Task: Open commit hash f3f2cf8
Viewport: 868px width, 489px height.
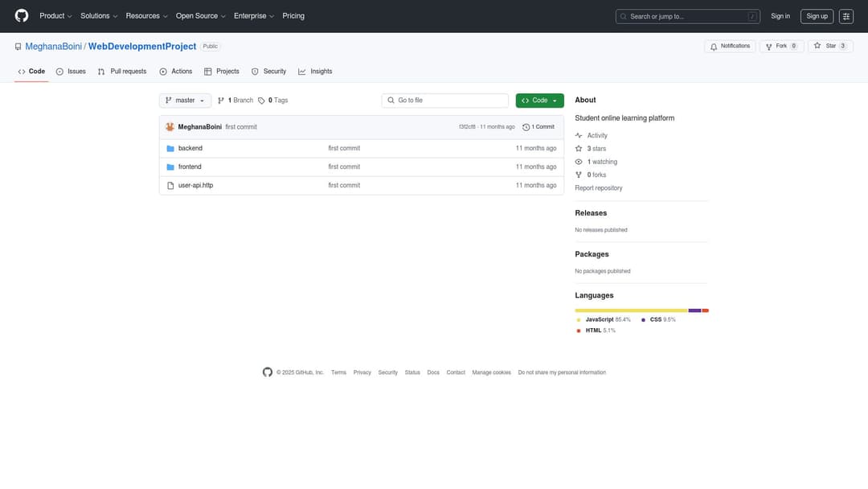Action: coord(467,127)
